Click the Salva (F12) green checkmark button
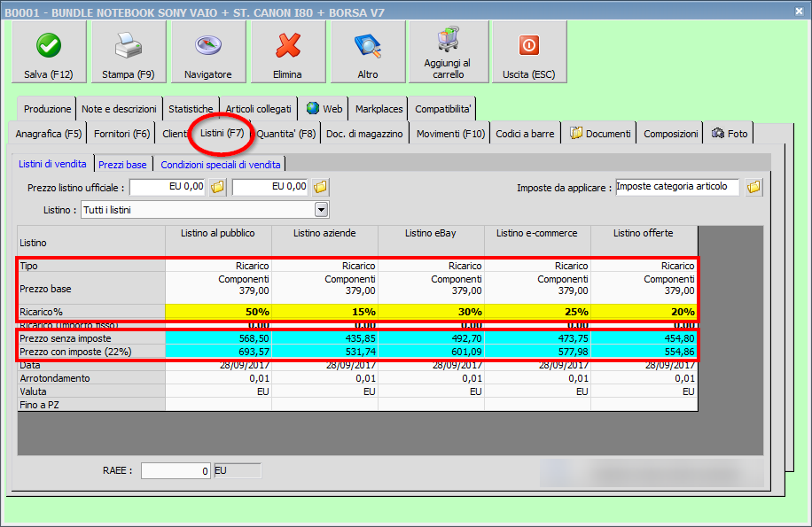This screenshot has height=527, width=812. (x=49, y=52)
